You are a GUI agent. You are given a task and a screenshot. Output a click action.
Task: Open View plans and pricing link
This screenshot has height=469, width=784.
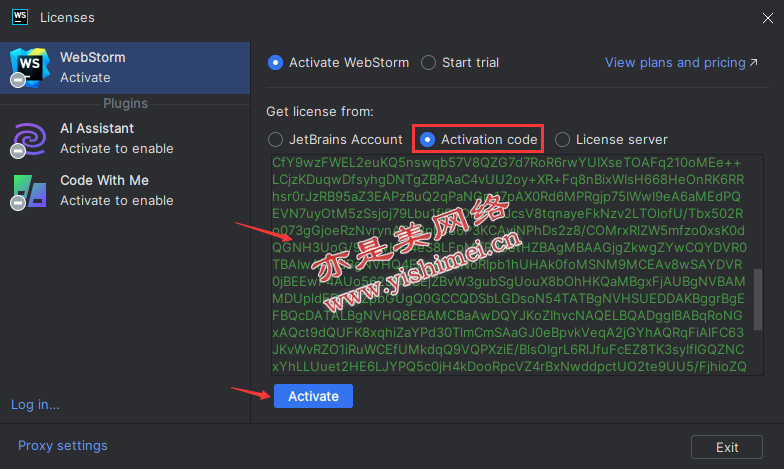click(x=681, y=62)
